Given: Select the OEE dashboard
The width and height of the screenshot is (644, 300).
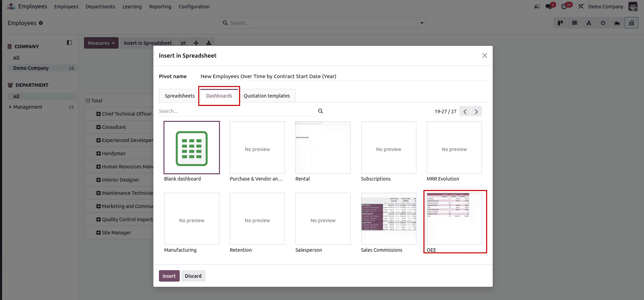Looking at the screenshot, I should tap(454, 219).
